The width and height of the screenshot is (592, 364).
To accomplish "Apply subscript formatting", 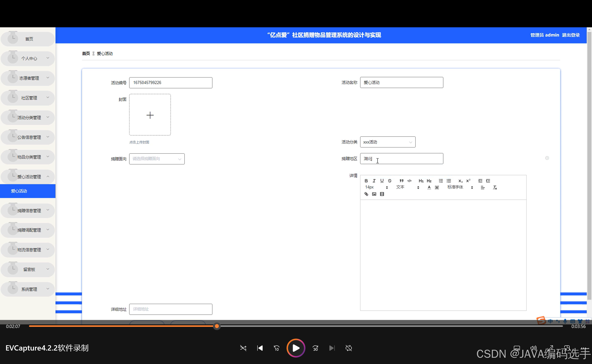I will [461, 181].
